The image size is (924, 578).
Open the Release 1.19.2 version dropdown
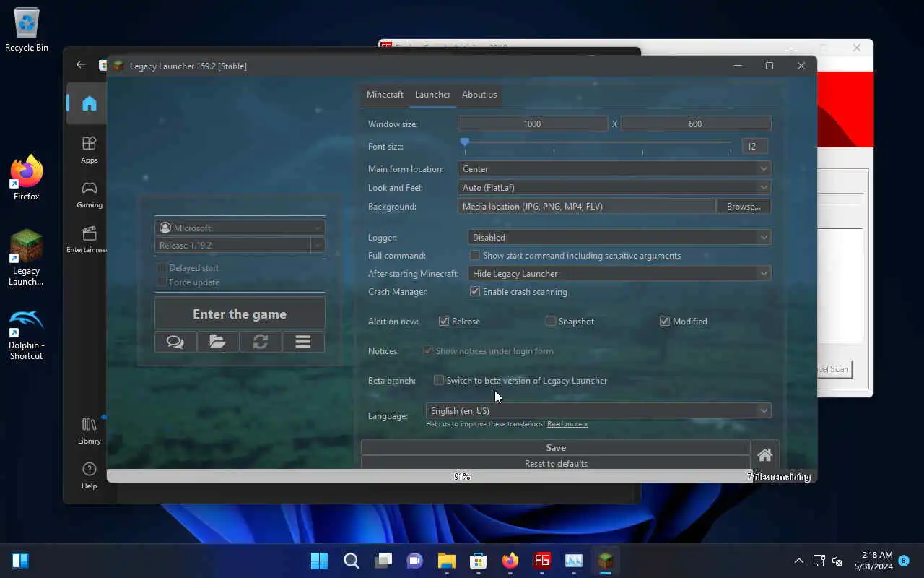pos(240,245)
